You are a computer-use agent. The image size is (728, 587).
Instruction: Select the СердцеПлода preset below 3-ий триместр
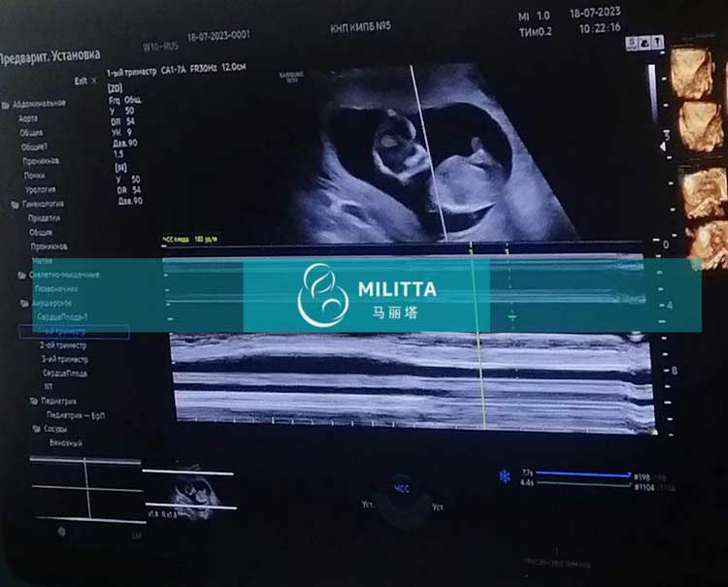point(65,374)
